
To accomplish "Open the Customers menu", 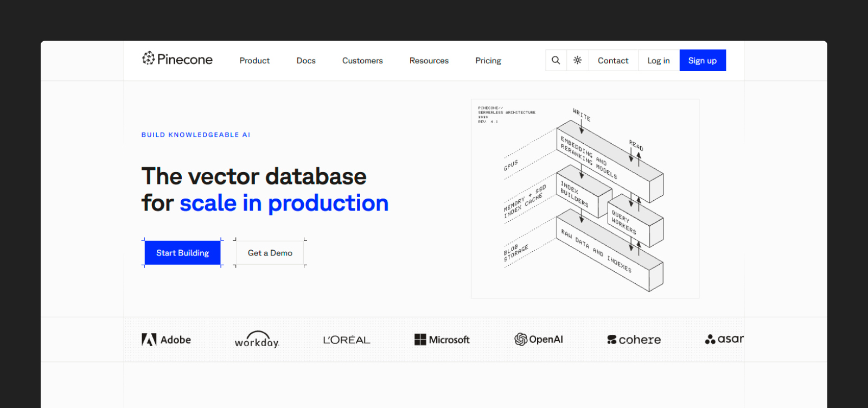I will point(362,61).
